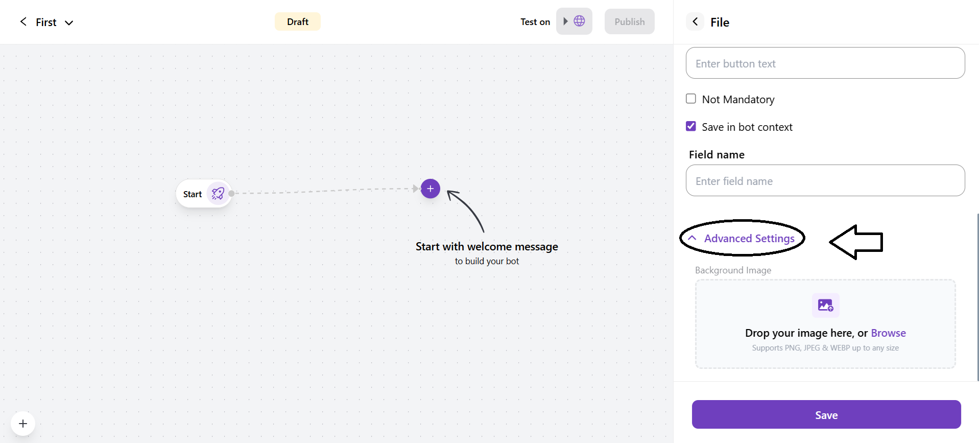Select the Start node
This screenshot has height=443, width=980.
[193, 194]
